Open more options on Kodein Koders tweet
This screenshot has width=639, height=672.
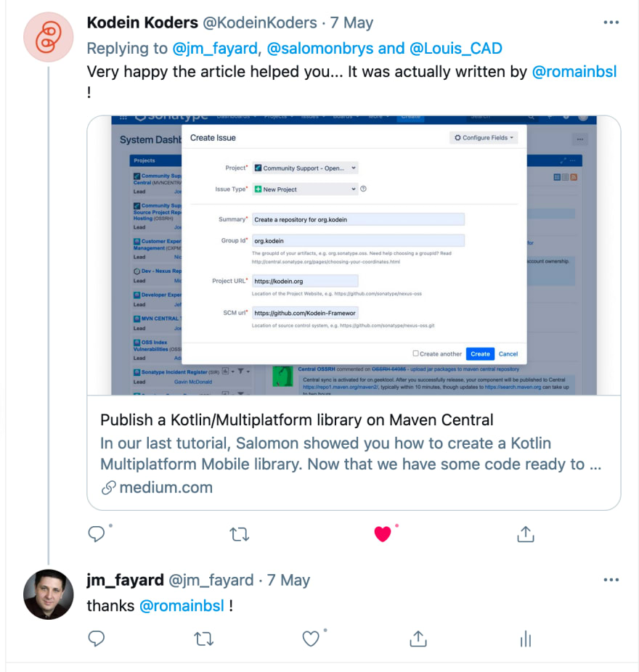coord(611,22)
